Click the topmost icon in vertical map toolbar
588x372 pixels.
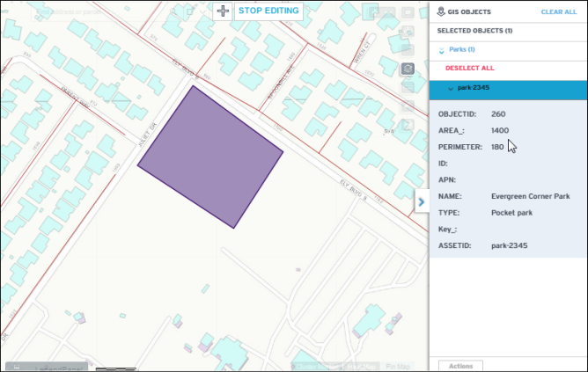[408, 12]
